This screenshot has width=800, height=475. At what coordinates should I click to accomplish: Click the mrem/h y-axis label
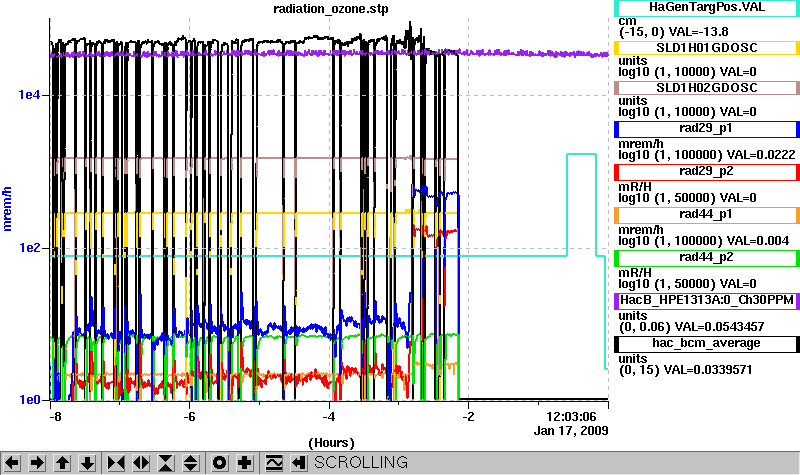pos(7,209)
